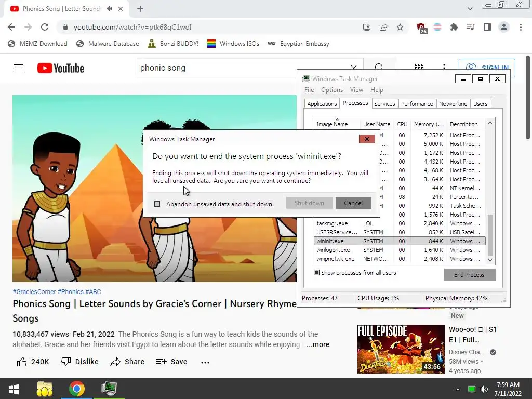The height and width of the screenshot is (399, 532).
Task: Cancel ending the wininit.exe process
Action: tap(353, 203)
